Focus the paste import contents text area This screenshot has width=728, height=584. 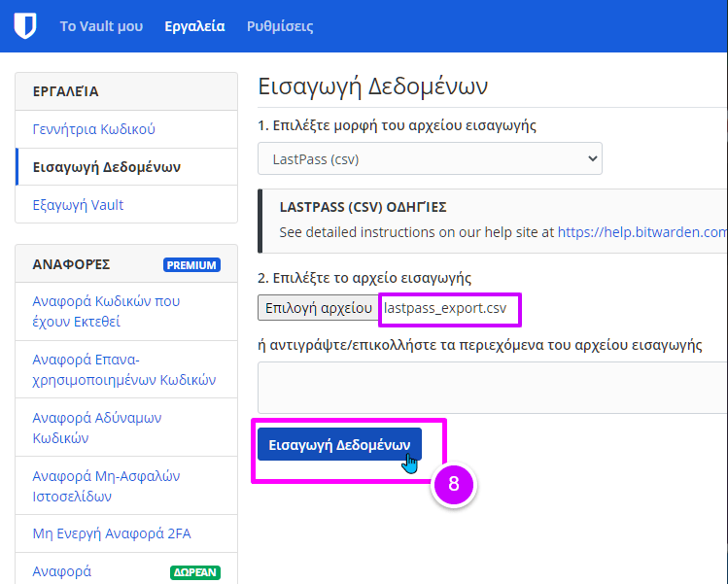coord(493,388)
